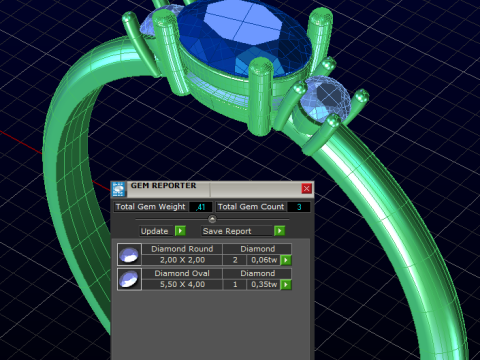Click quantity '1' in Diamond Oval row

click(x=235, y=284)
